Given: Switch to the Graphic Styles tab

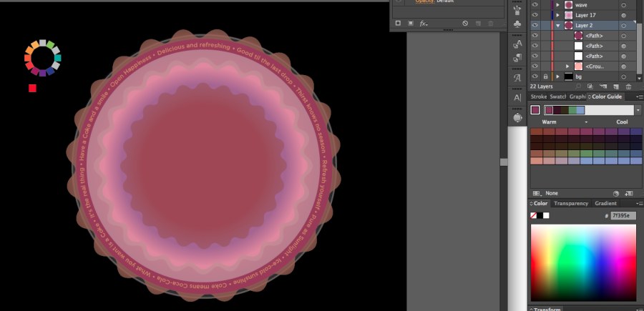Looking at the screenshot, I should pos(577,97).
